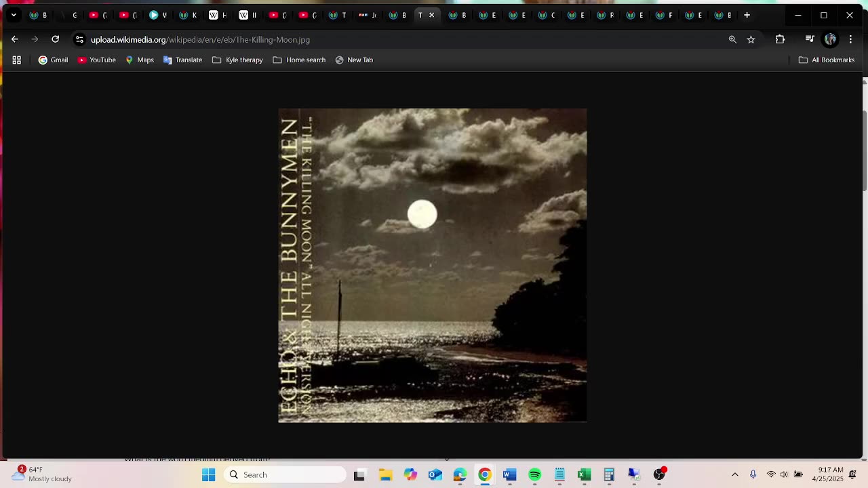Open Microsoft Edge from taskbar
Image resolution: width=868 pixels, height=488 pixels.
(x=460, y=474)
